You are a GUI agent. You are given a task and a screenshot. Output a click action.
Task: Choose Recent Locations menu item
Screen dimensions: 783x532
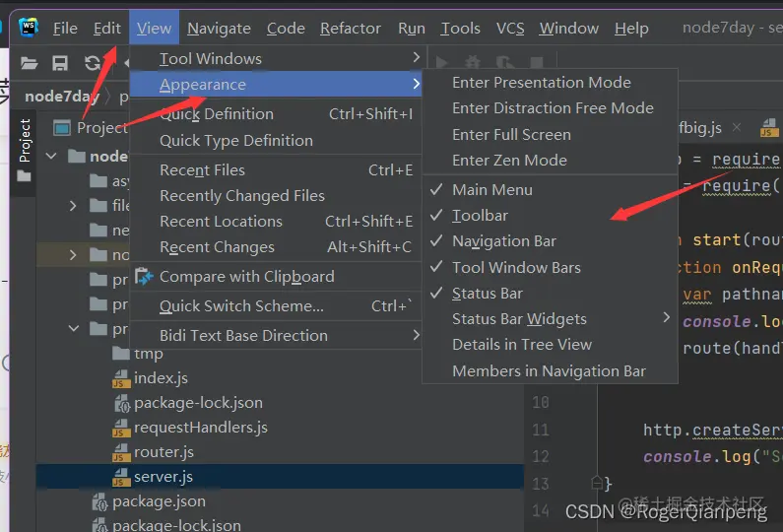click(276, 222)
